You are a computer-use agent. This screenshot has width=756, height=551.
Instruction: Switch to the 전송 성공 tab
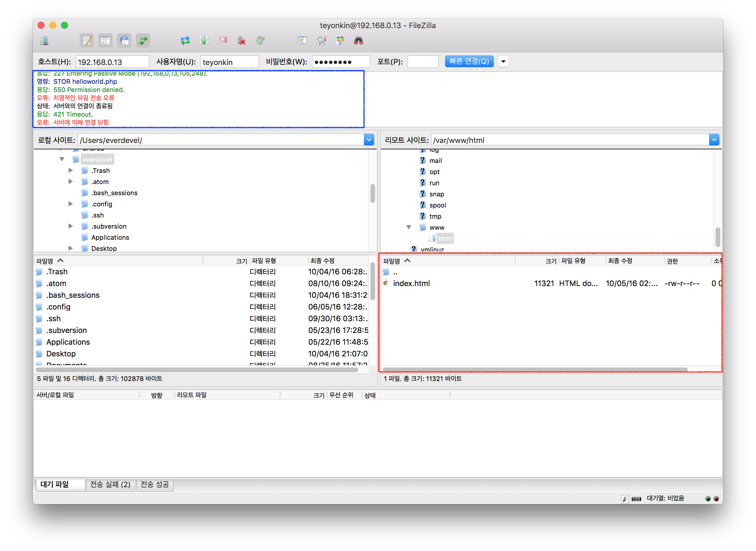coord(155,485)
